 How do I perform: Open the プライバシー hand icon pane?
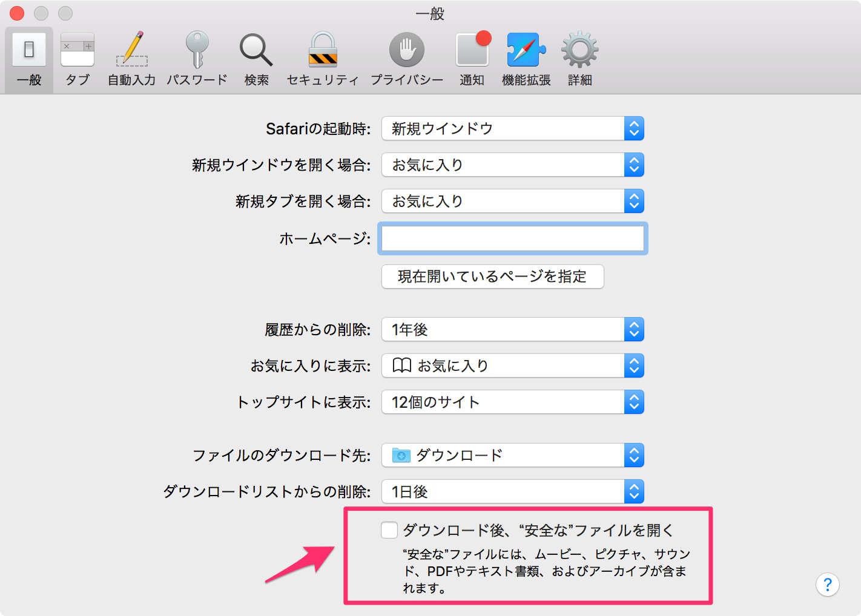click(407, 59)
